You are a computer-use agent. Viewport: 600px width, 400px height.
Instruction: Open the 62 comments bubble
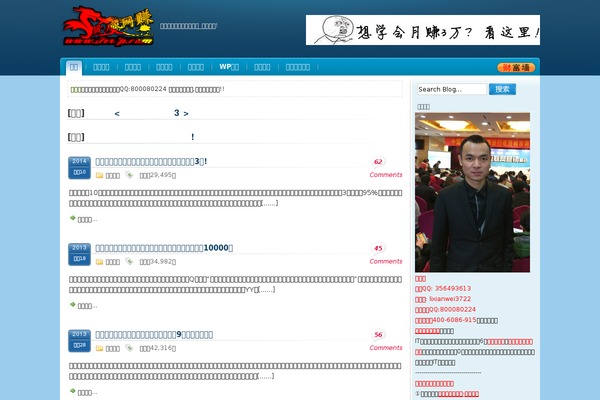pos(378,162)
